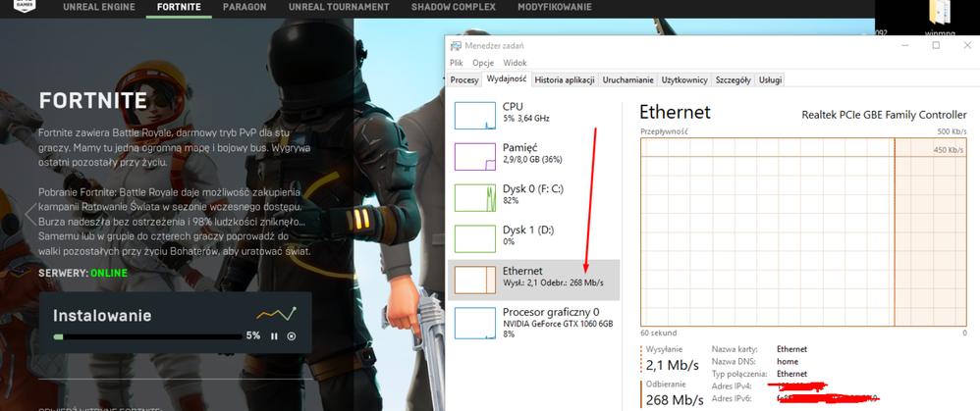Select Procesor graficzny 0 GPU item

(x=474, y=322)
